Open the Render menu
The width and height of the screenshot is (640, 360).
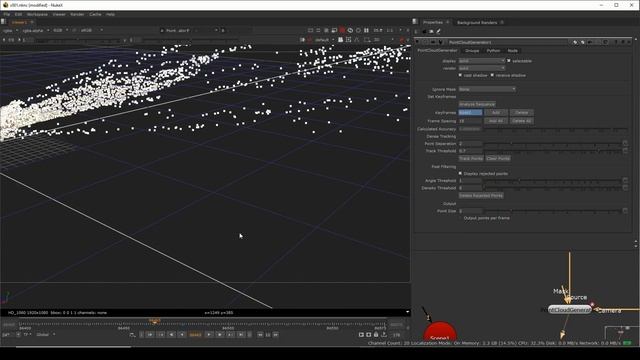pyautogui.click(x=77, y=14)
